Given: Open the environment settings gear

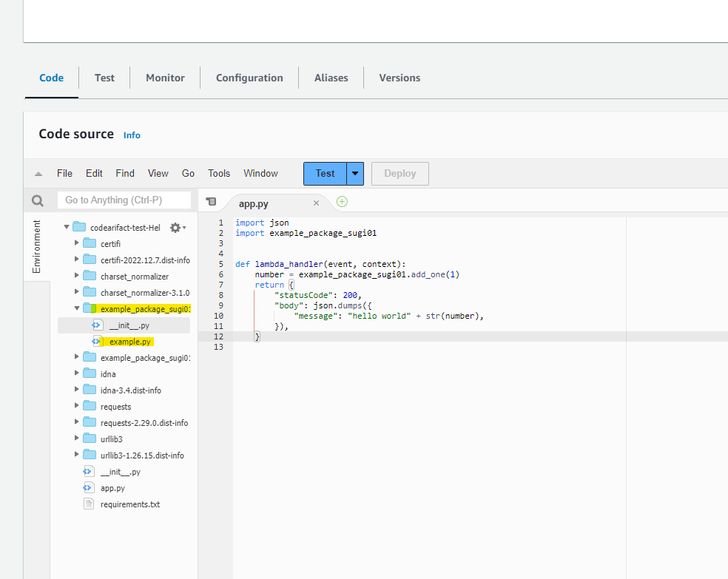Looking at the screenshot, I should pyautogui.click(x=178, y=228).
